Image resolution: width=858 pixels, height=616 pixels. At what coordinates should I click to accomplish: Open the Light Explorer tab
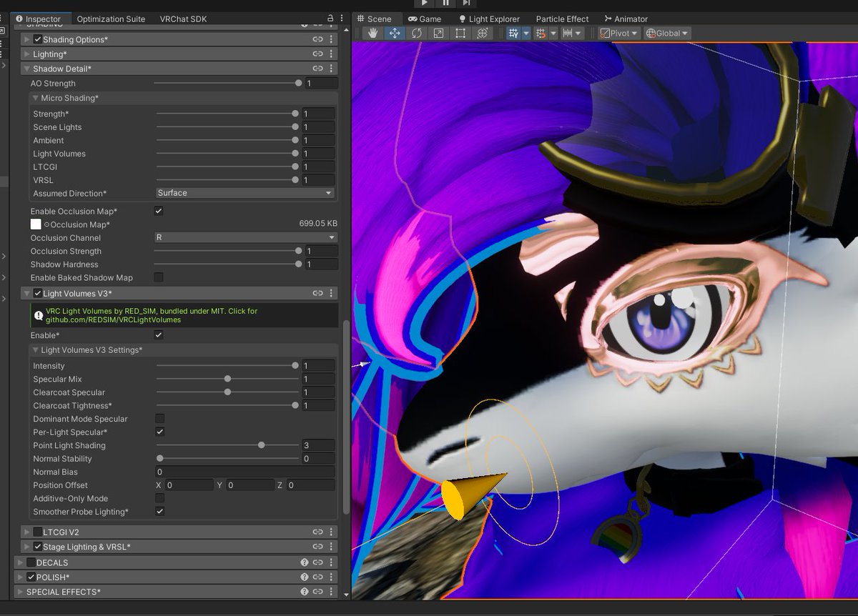[x=489, y=19]
